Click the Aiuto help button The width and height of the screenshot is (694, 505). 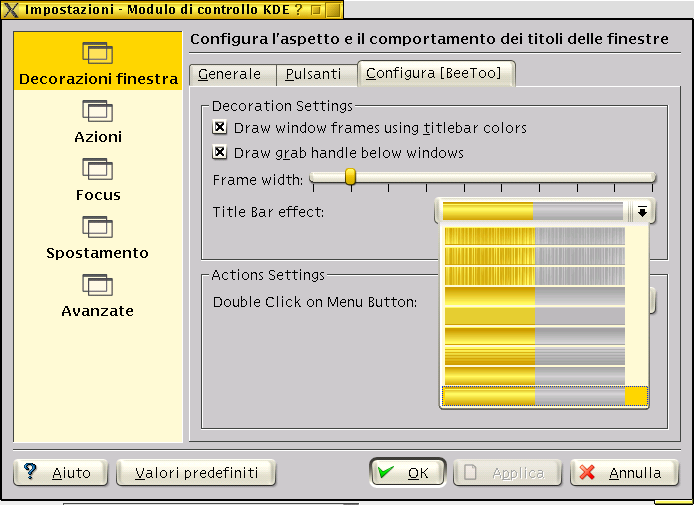point(61,473)
